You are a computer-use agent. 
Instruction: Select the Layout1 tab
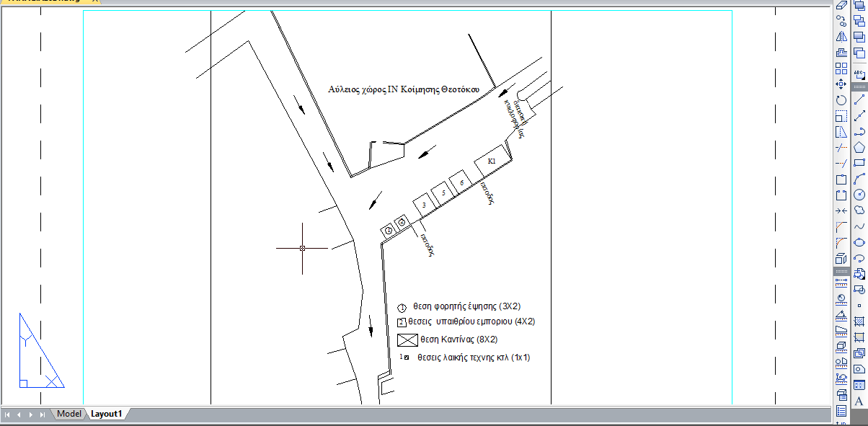106,414
